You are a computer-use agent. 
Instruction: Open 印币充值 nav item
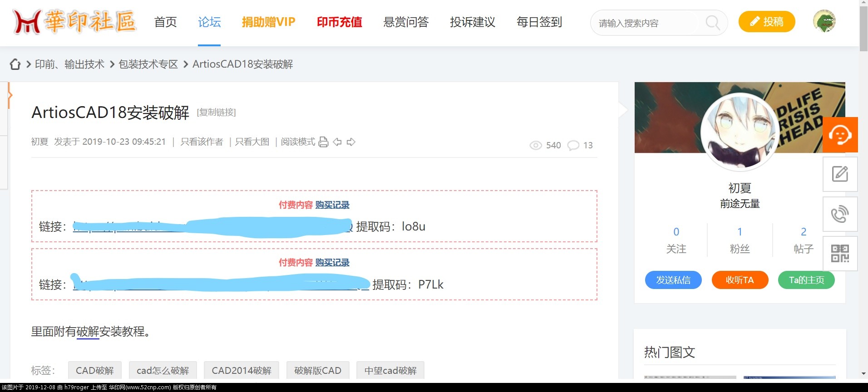[x=339, y=22]
